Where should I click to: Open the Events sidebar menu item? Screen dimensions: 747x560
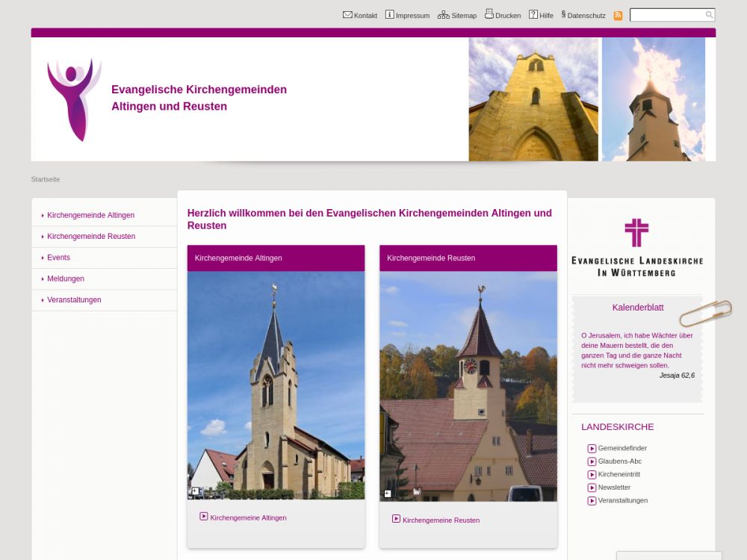pos(58,258)
